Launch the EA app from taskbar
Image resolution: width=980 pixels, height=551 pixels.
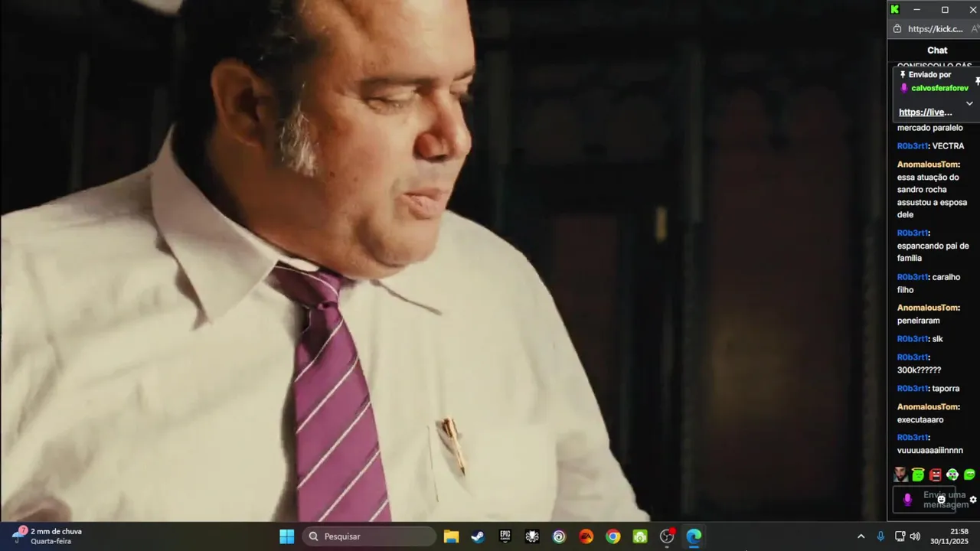586,536
